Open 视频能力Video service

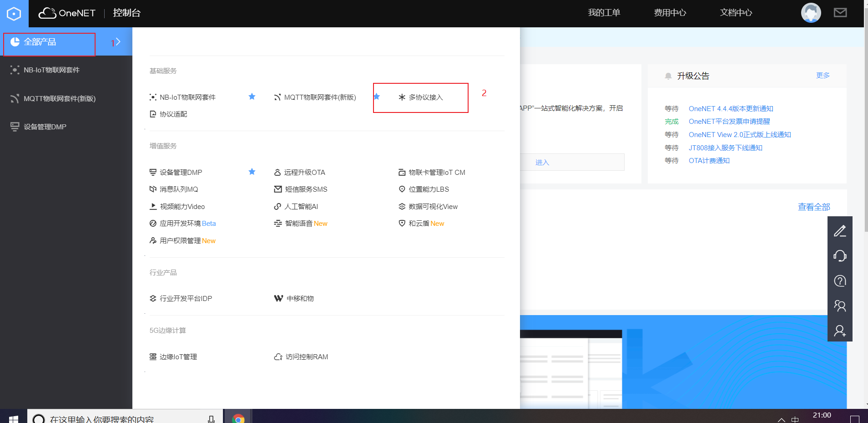182,207
